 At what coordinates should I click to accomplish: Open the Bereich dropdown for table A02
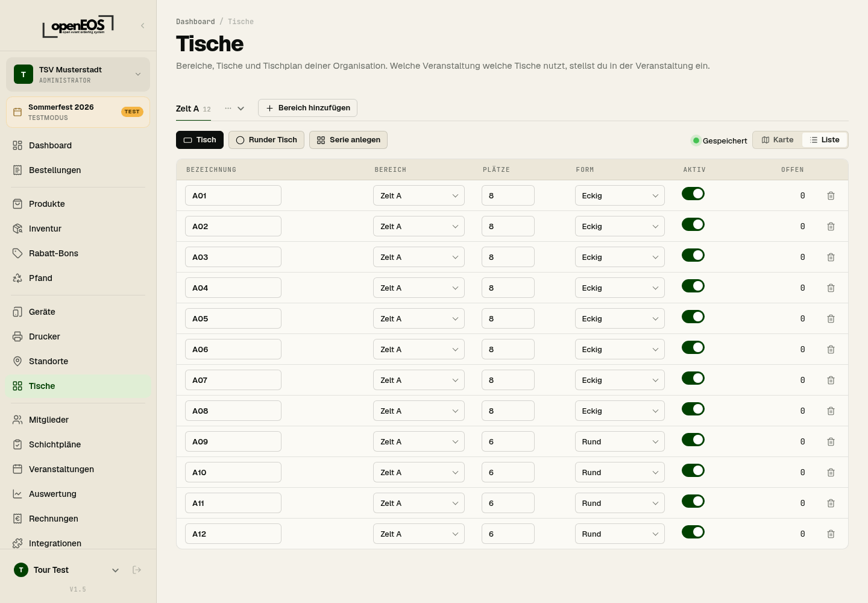click(419, 226)
